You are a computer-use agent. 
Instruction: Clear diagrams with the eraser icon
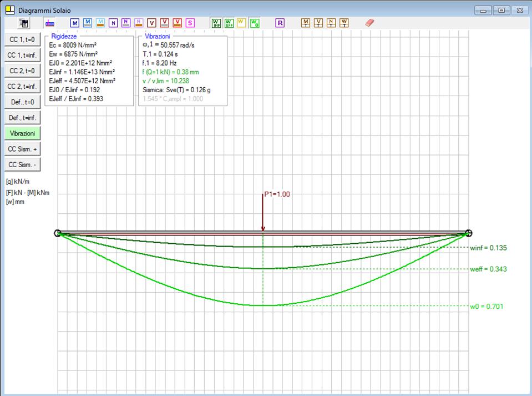click(x=371, y=23)
